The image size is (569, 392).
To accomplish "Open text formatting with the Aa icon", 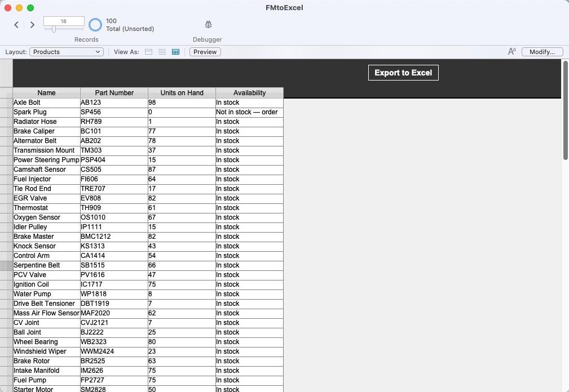I will tap(511, 51).
